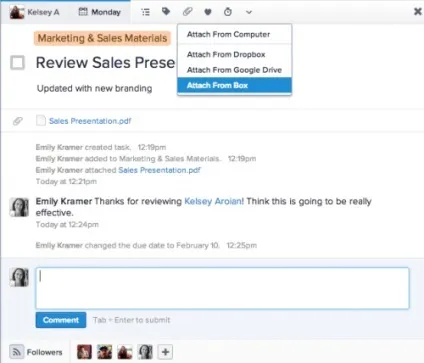
Task: Click Kelsey A assignee avatar
Action: 17,12
